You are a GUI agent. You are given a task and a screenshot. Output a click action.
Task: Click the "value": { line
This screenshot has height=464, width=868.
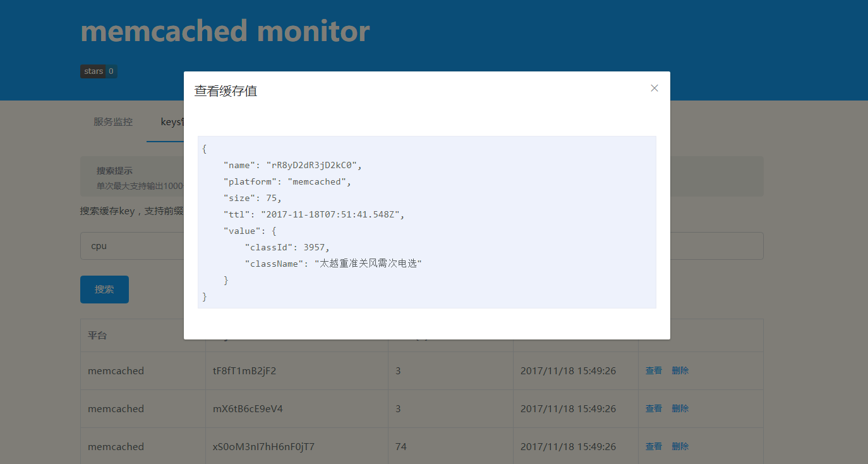click(250, 231)
